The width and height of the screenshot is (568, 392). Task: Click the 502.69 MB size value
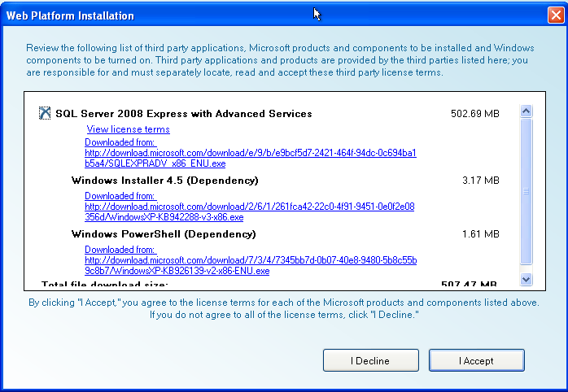(475, 114)
